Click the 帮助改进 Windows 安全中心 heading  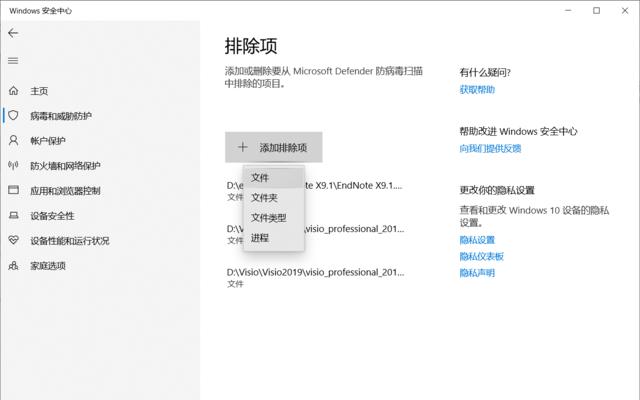click(518, 131)
